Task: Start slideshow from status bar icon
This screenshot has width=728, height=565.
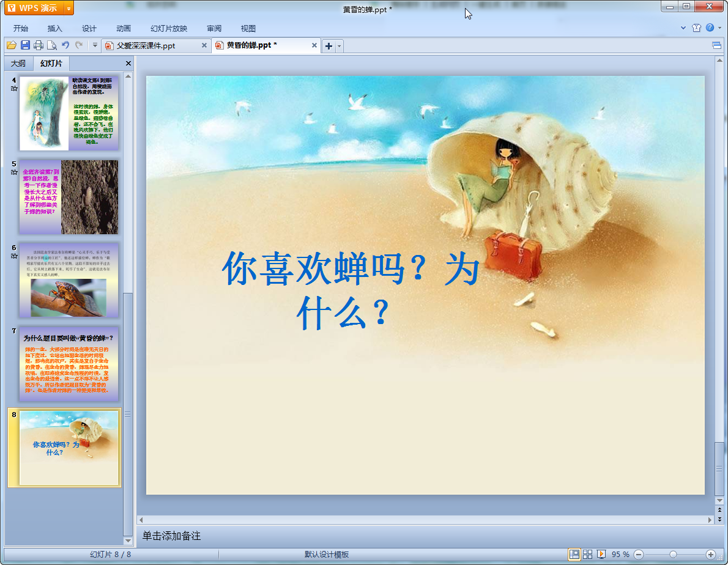Action: (x=601, y=555)
